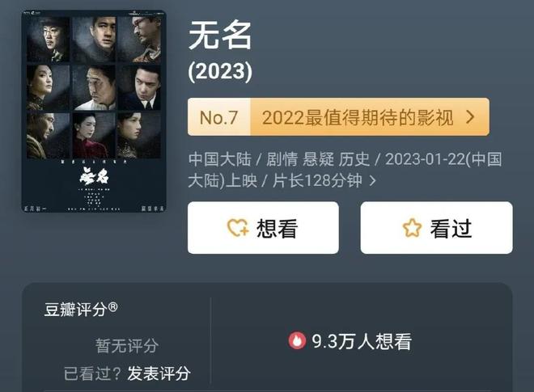Viewport: 534px width, 392px height.
Task: Expand movie details chevron after 片长128分钟
Action: tap(373, 181)
